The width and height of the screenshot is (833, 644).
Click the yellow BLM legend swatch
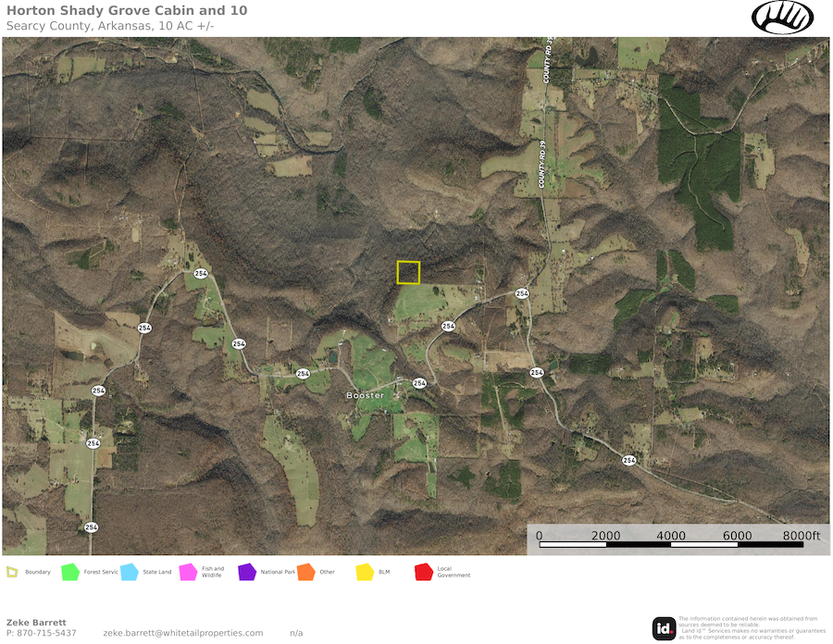[x=365, y=572]
